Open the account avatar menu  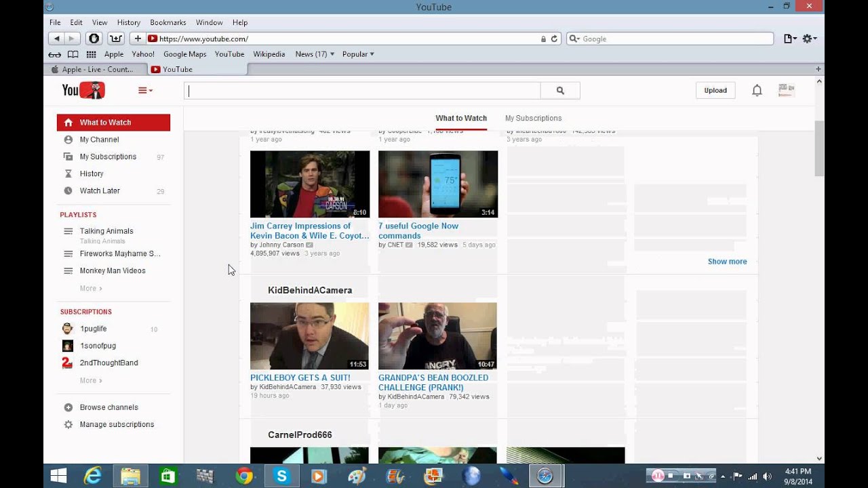click(x=786, y=90)
